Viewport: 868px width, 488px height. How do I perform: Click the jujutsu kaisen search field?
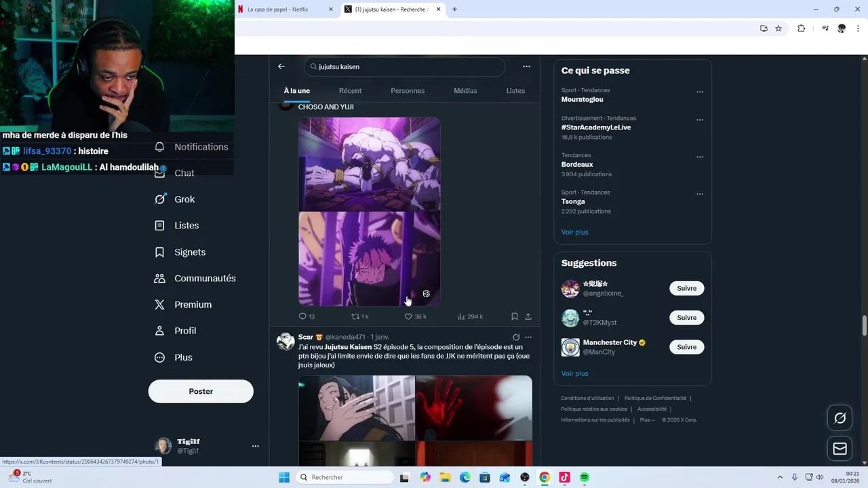404,66
